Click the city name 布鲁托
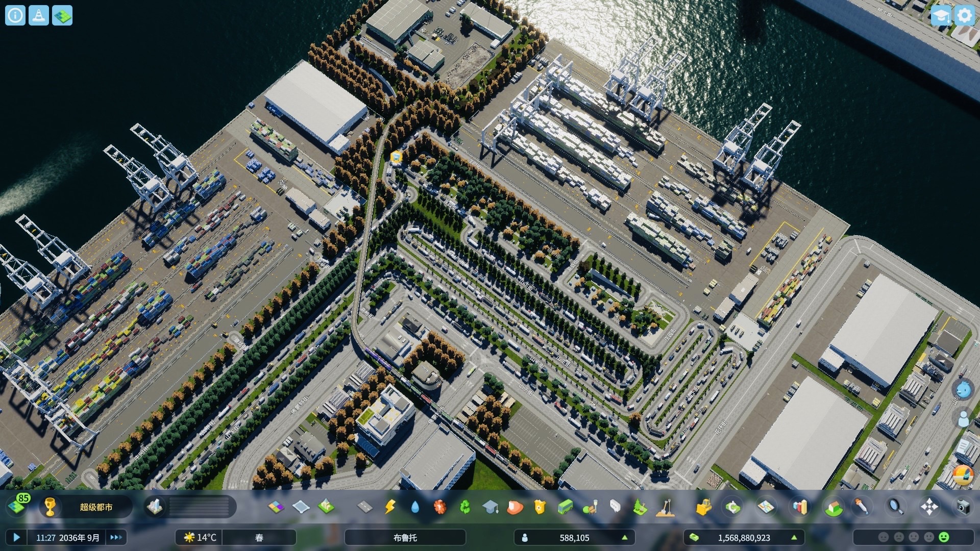Image resolution: width=980 pixels, height=551 pixels. (x=405, y=537)
